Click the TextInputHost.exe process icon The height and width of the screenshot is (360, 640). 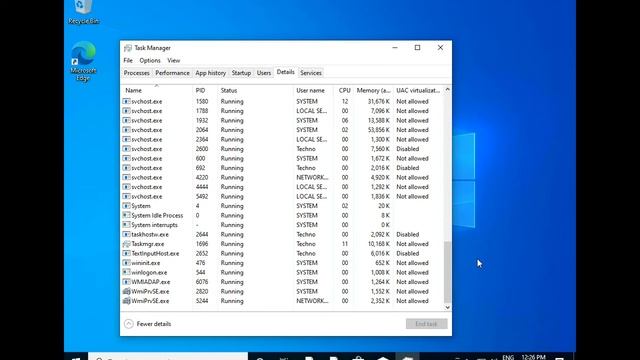pyautogui.click(x=127, y=253)
